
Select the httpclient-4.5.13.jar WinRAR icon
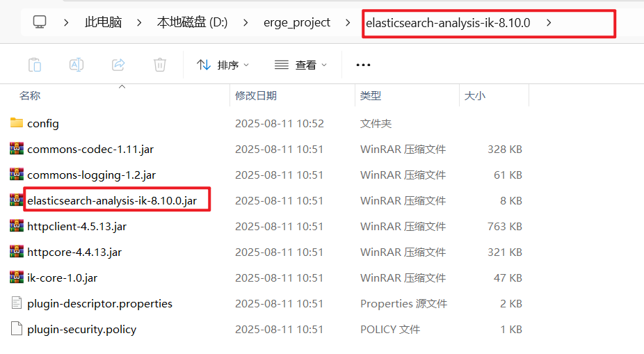coord(17,226)
